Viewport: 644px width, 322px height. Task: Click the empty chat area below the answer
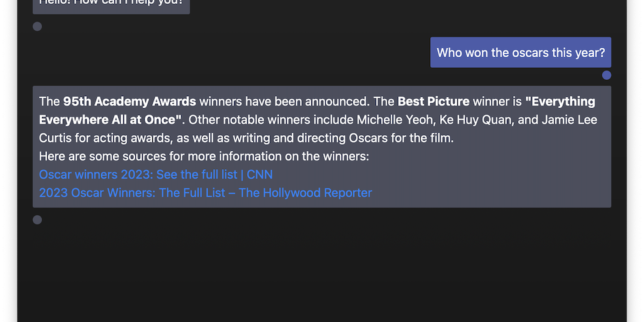pyautogui.click(x=322, y=270)
